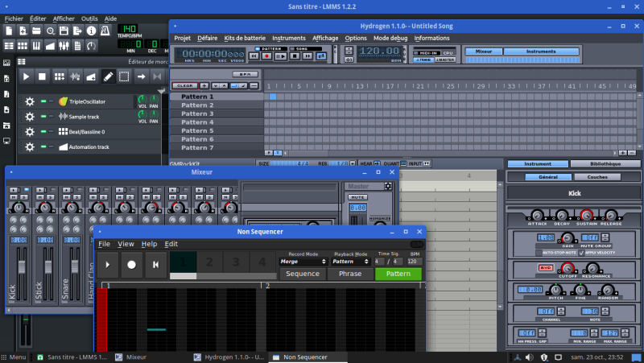The image size is (644, 363).
Task: Click the Non Sequencer record button
Action: click(131, 264)
